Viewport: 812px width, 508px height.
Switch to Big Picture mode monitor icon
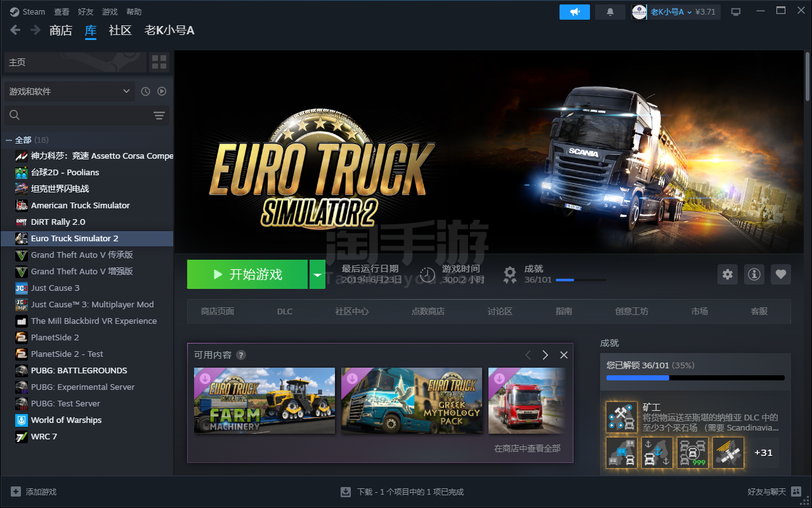[736, 12]
